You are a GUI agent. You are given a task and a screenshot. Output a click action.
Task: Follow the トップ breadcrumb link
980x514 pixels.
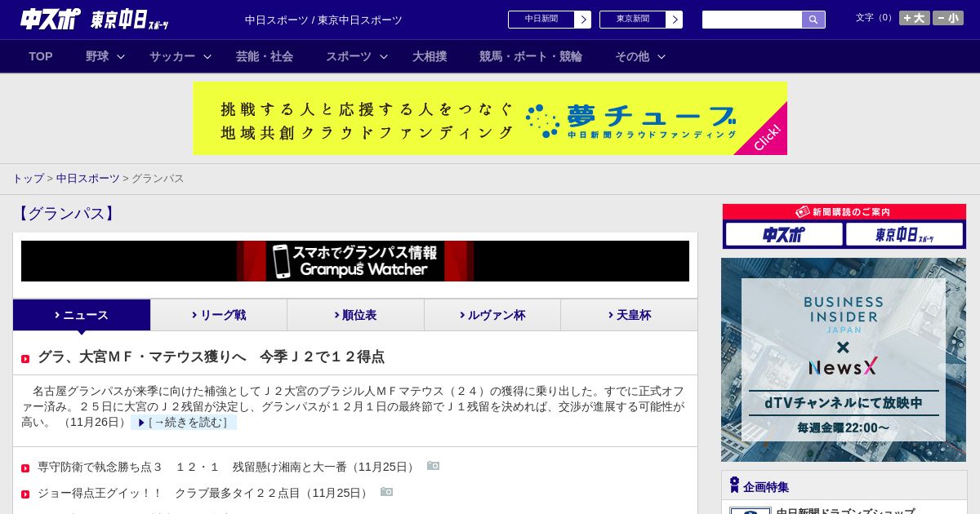(28, 178)
